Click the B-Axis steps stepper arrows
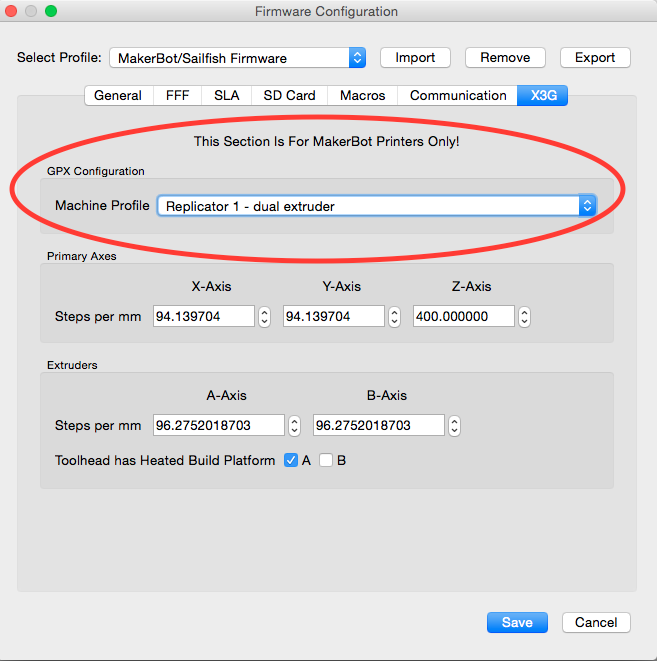The width and height of the screenshot is (657, 661). pos(454,425)
